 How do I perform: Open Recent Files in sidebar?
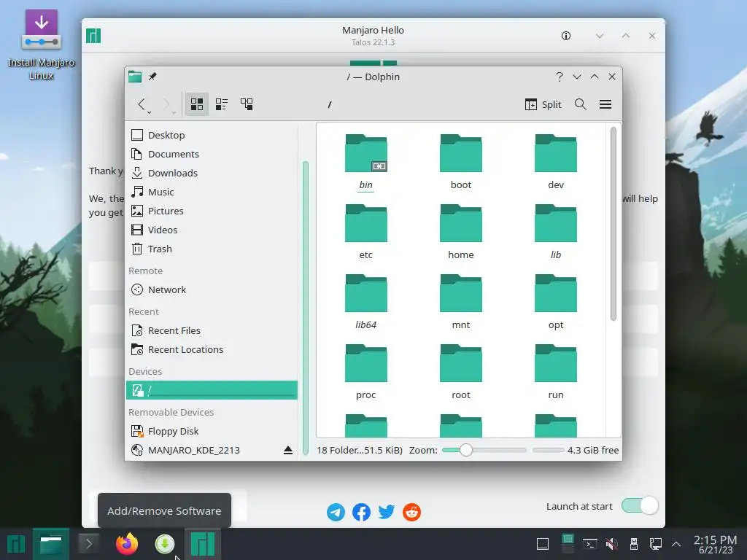click(212, 330)
